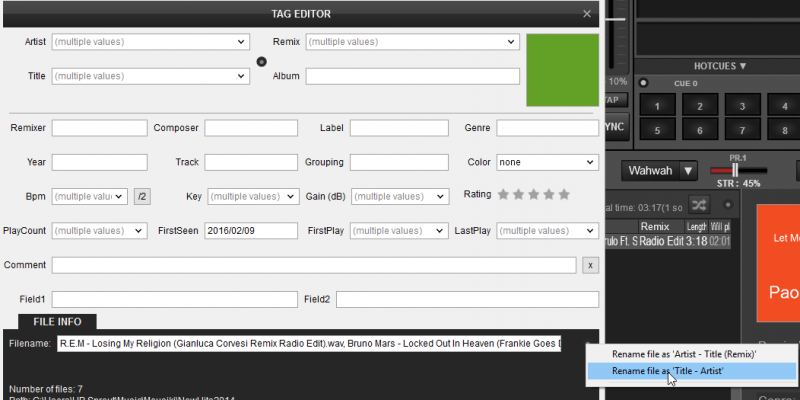This screenshot has height=400, width=800.
Task: Click the SYNC button on the deck
Action: [614, 127]
